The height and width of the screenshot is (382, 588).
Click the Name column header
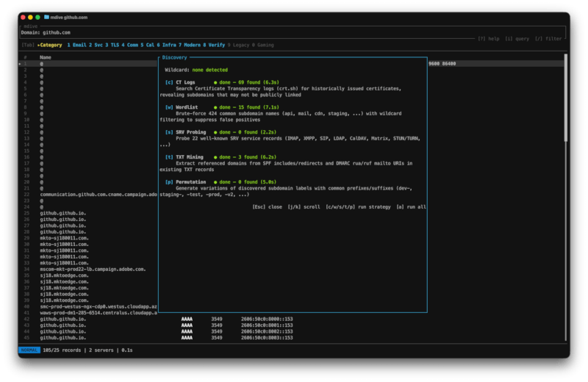click(x=46, y=57)
